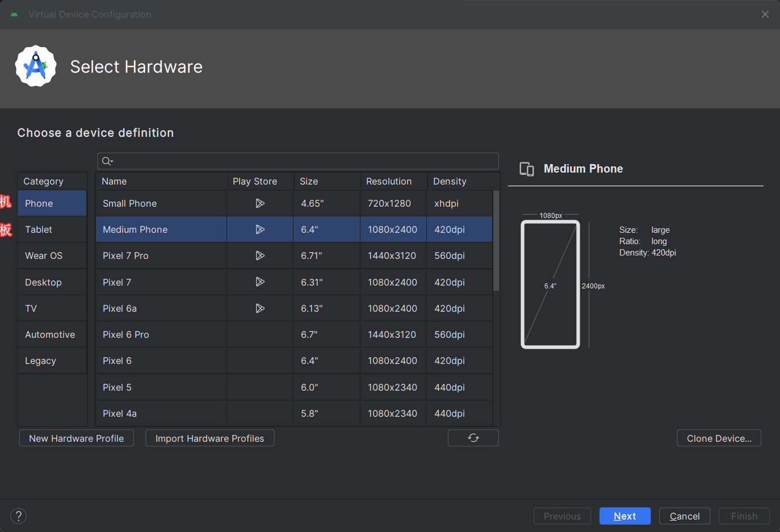Click the Android icon in the title bar
The image size is (780, 532).
tap(14, 14)
